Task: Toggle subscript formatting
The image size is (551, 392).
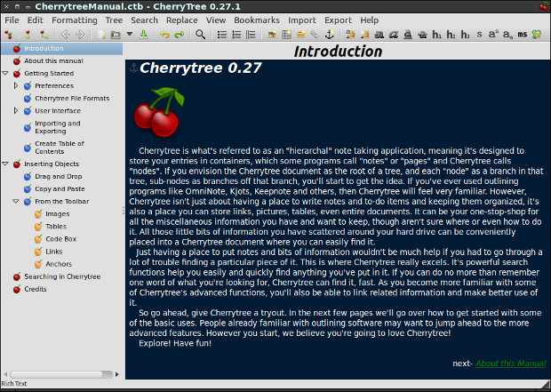Action: coord(507,35)
